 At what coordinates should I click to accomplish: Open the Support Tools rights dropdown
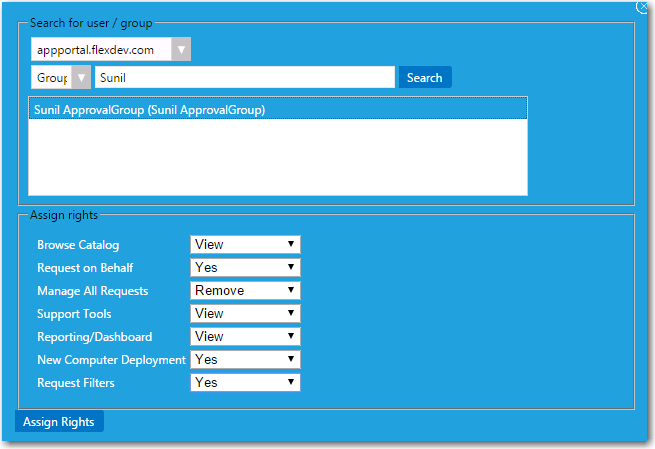point(245,313)
